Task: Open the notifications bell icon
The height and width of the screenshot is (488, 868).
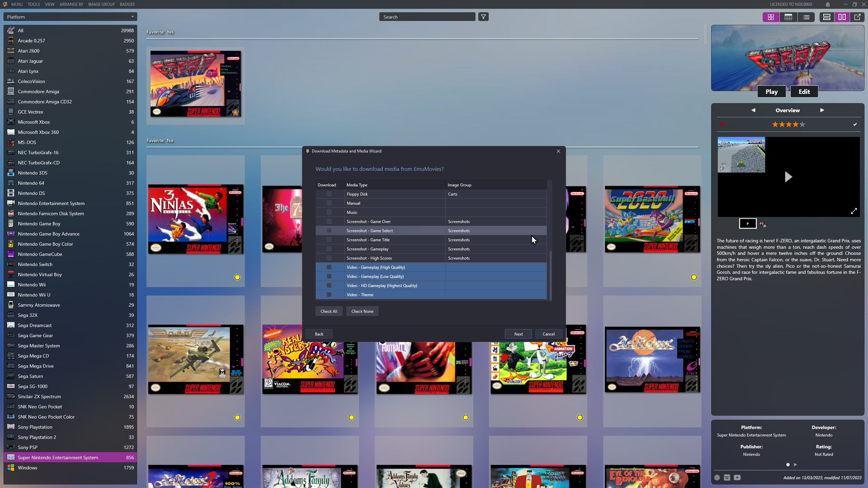Action: click(x=828, y=4)
